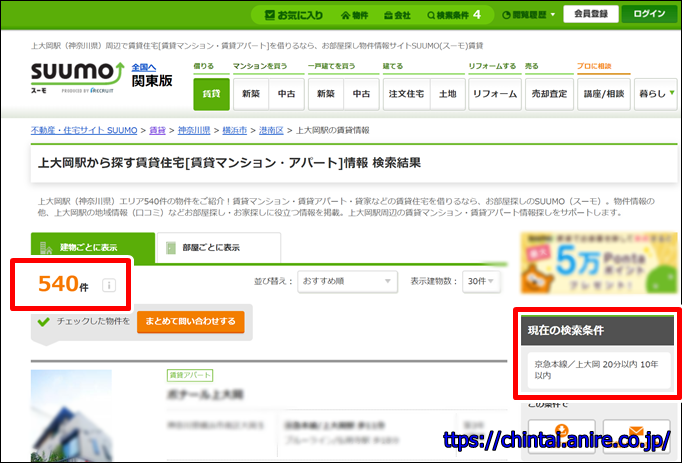This screenshot has height=463, width=682.
Task: Click まとめて問い合わせする button
Action: pos(191,322)
